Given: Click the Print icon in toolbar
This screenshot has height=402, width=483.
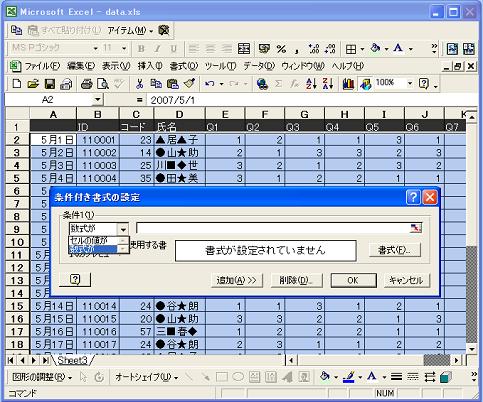Looking at the screenshot, I should point(86,83).
